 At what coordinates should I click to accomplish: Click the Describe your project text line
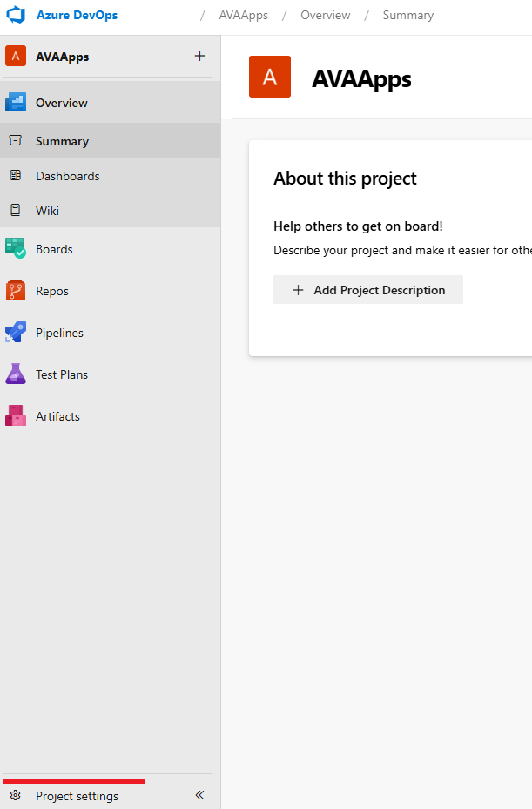[402, 250]
